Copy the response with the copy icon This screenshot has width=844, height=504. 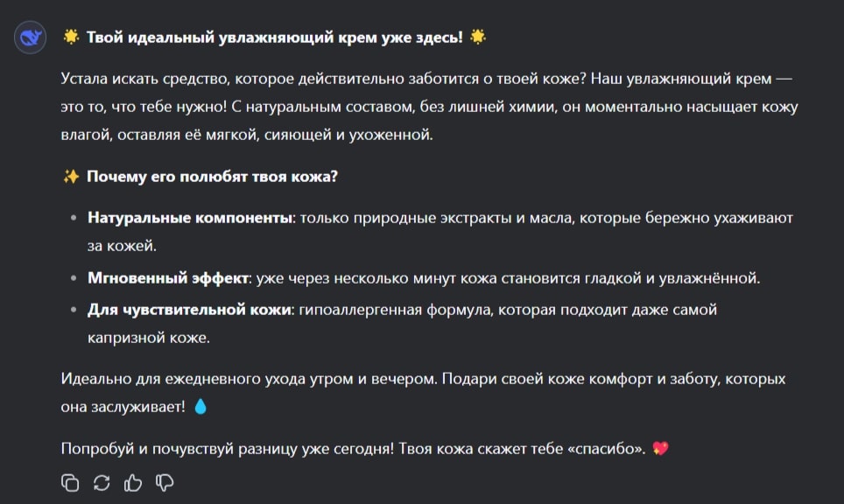70,483
